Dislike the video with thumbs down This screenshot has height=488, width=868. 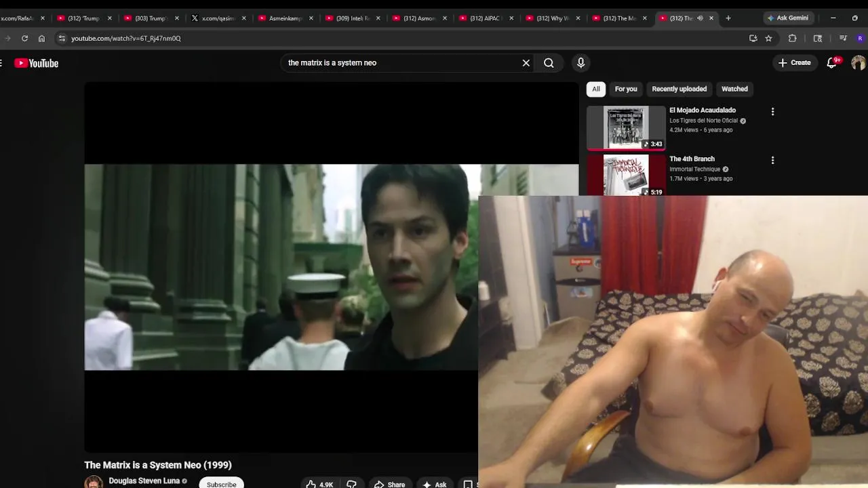click(351, 485)
